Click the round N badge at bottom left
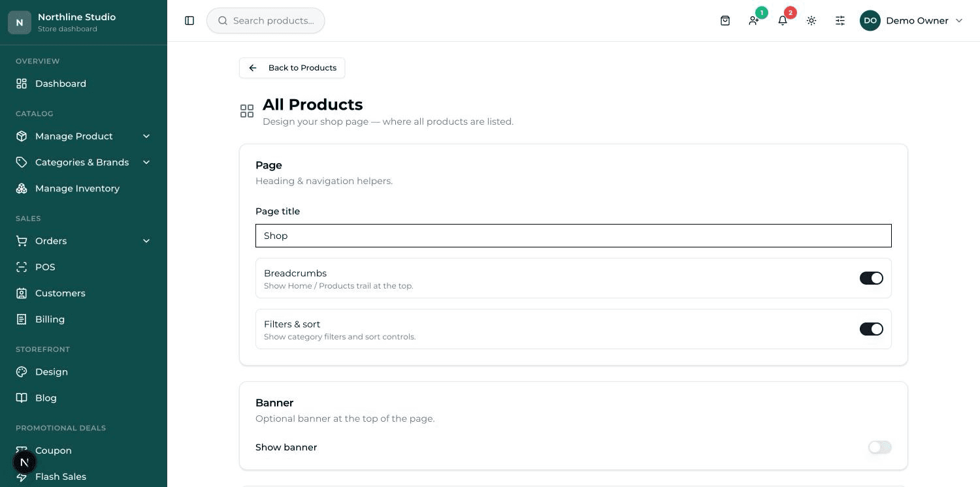The height and width of the screenshot is (487, 980). pyautogui.click(x=25, y=463)
